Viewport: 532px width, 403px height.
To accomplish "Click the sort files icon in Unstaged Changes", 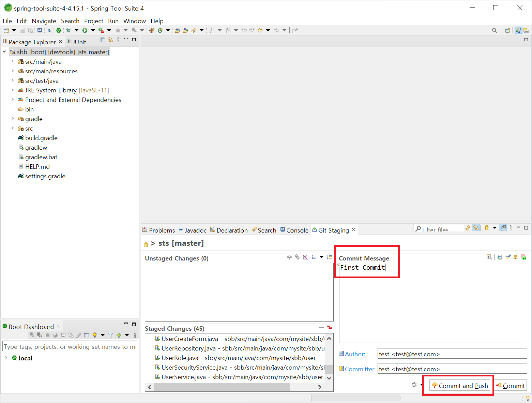I will pyautogui.click(x=329, y=257).
